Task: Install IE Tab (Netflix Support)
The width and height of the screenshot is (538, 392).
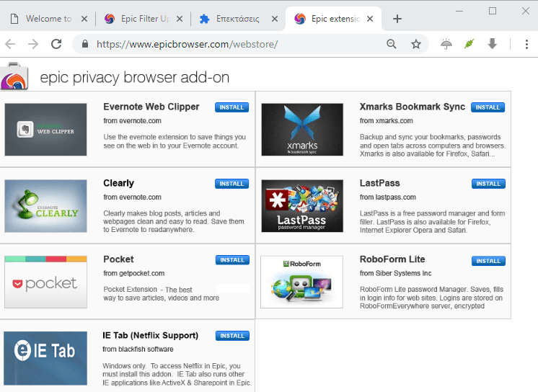Action: click(232, 336)
